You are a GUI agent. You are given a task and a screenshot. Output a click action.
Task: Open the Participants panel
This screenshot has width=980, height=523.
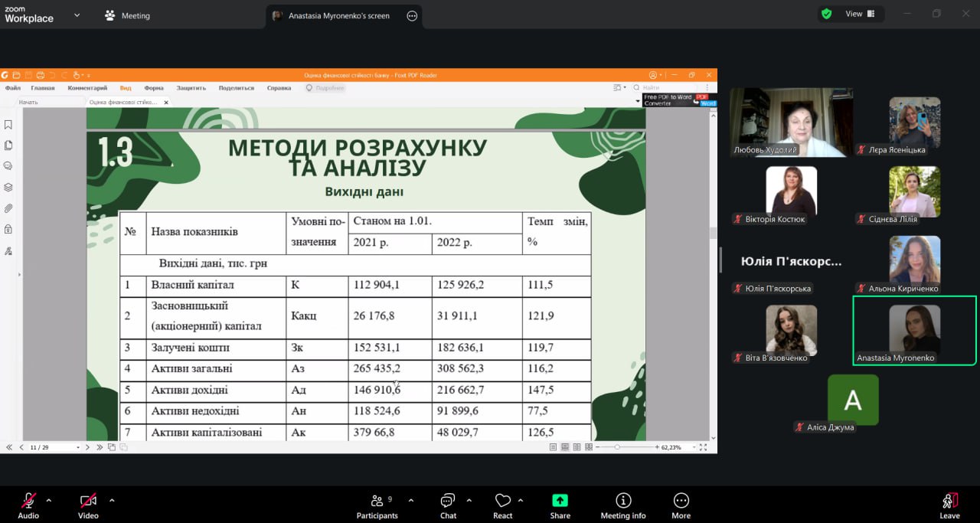pos(377,505)
